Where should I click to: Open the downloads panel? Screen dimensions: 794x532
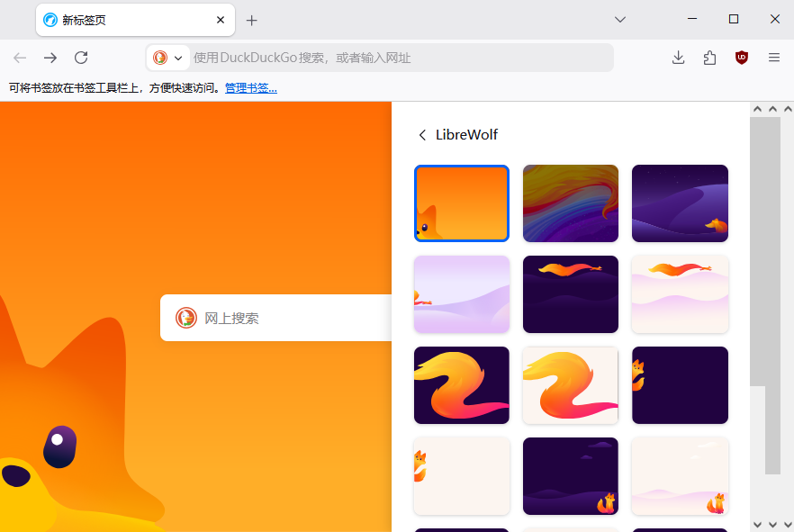(x=678, y=58)
